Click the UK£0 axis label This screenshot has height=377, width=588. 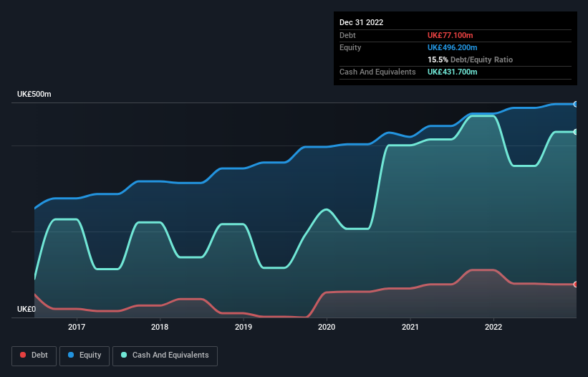[26, 309]
